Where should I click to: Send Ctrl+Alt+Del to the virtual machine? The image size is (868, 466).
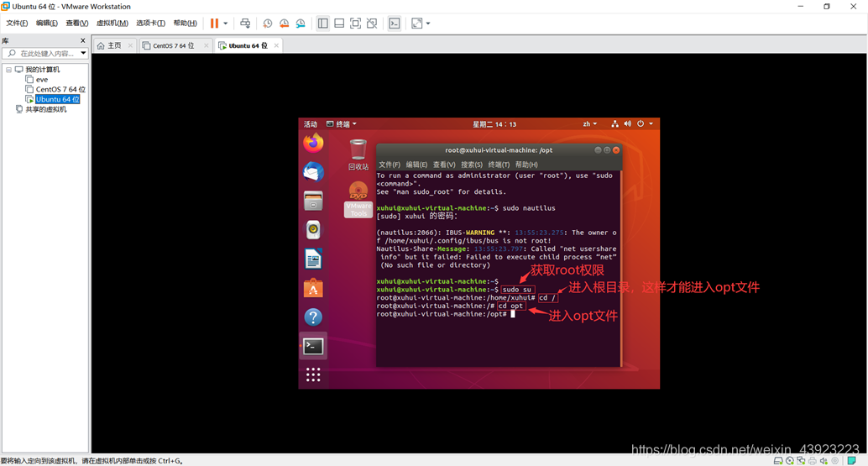point(245,24)
